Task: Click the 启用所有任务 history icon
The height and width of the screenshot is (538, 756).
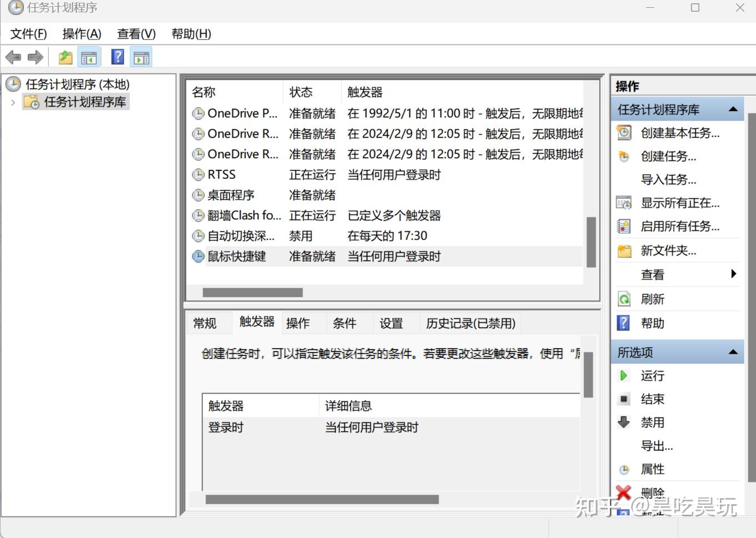Action: click(624, 226)
